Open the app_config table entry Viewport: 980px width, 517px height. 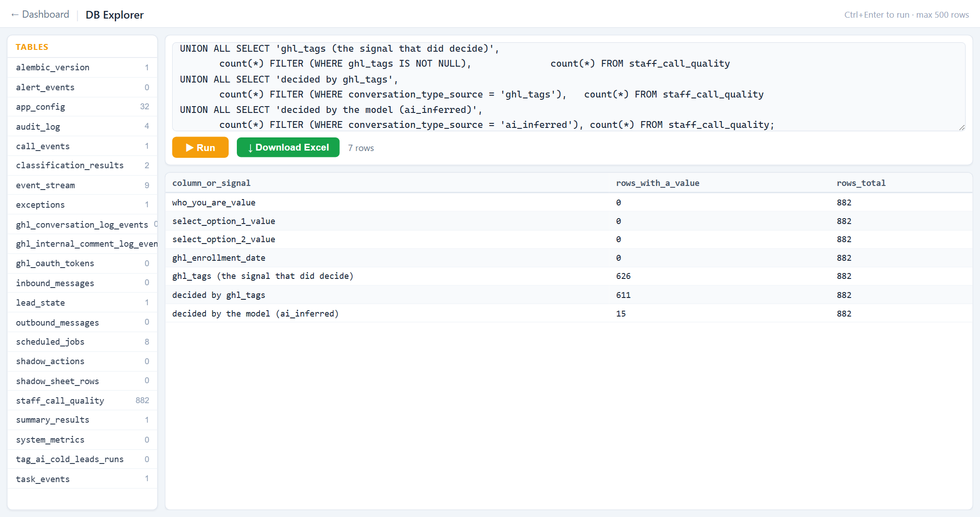coord(82,107)
